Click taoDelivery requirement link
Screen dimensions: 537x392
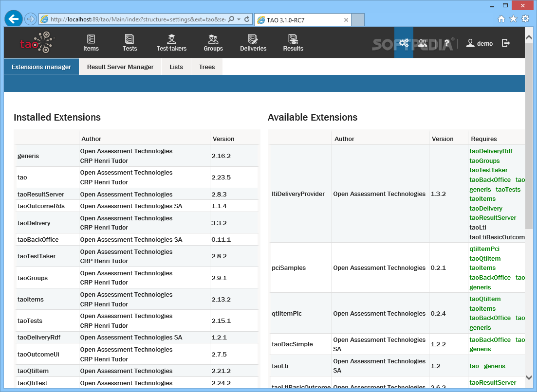(x=485, y=208)
